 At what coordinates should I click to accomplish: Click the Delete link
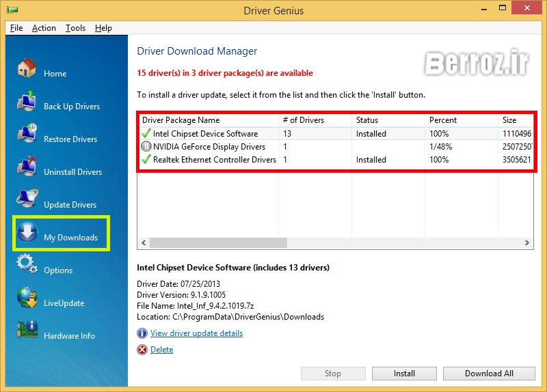coord(161,350)
